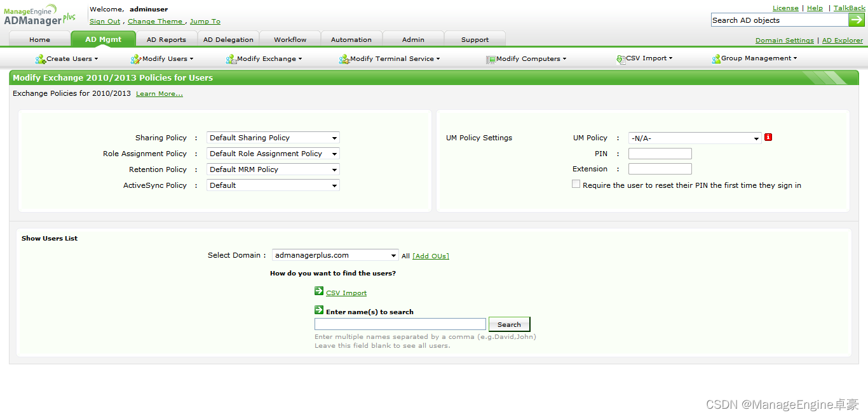This screenshot has height=417, width=868.
Task: Open the UM Policy dropdown
Action: [x=695, y=138]
